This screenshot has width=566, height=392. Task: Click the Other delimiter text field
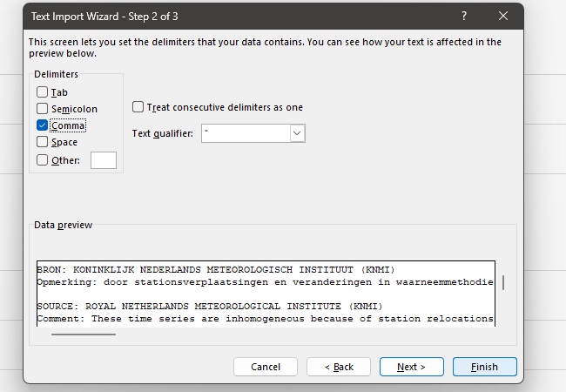tap(103, 160)
